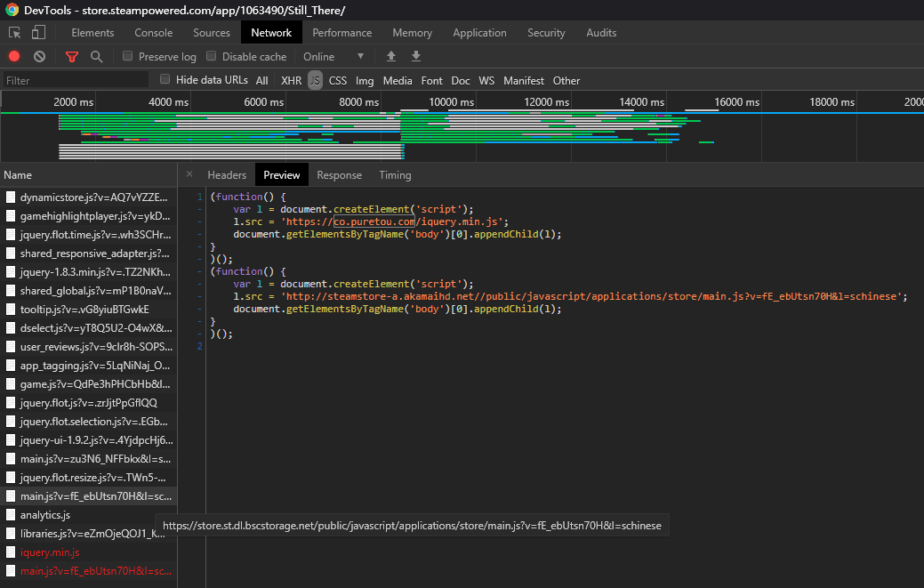The width and height of the screenshot is (924, 588).
Task: Stop recording network log with red button
Action: [x=14, y=56]
